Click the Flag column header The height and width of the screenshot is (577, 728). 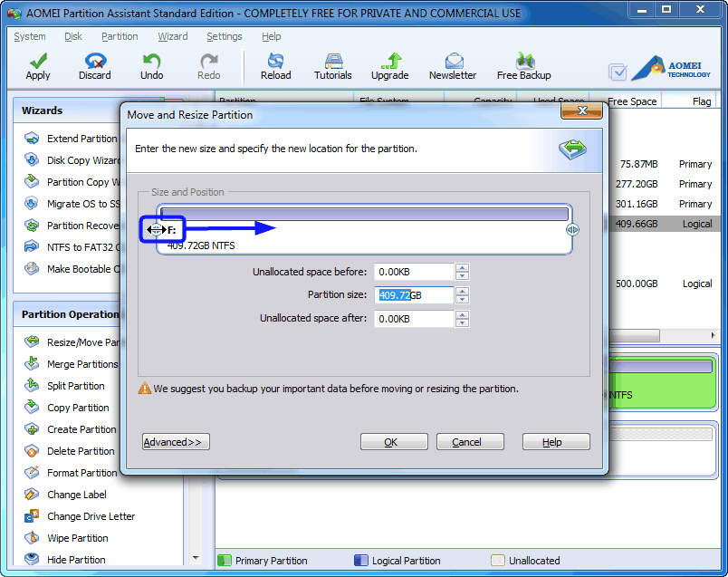(701, 101)
